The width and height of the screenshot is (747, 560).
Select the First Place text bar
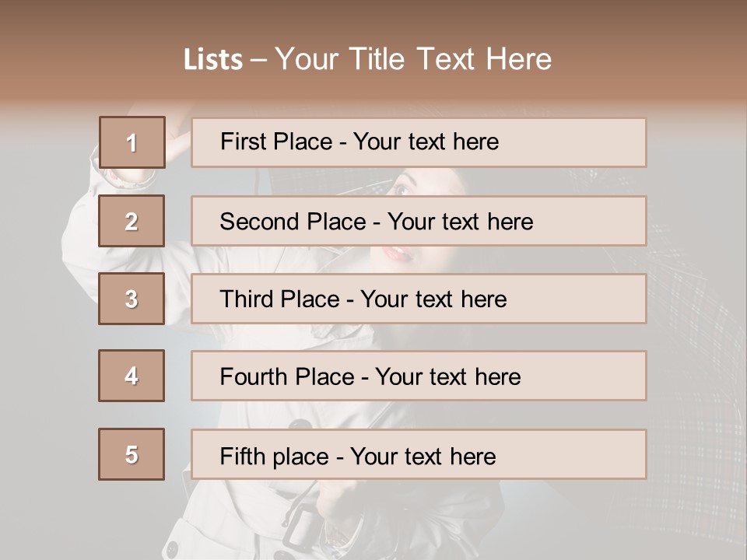(419, 142)
